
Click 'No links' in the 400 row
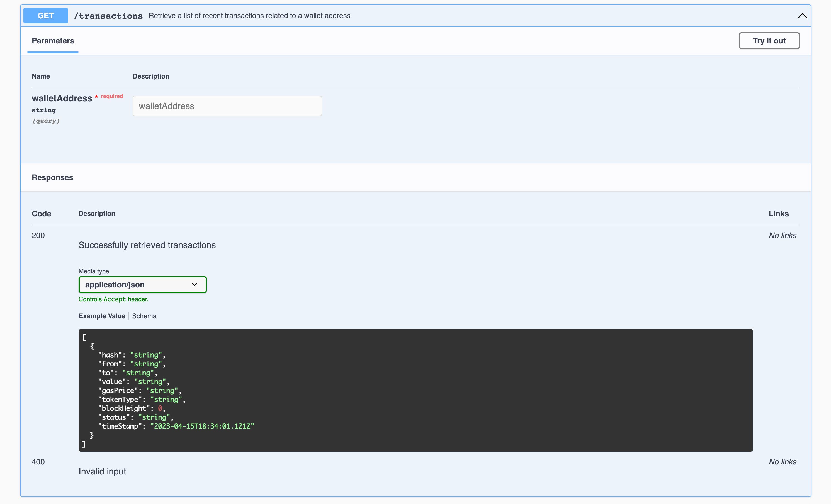tap(783, 462)
